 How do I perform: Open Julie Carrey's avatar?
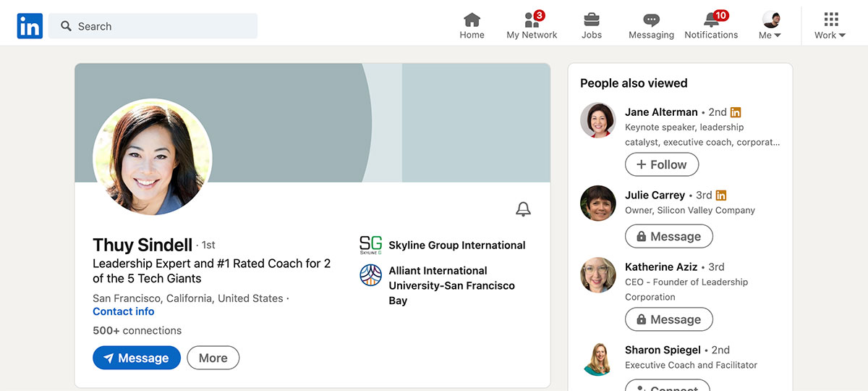[x=598, y=203]
